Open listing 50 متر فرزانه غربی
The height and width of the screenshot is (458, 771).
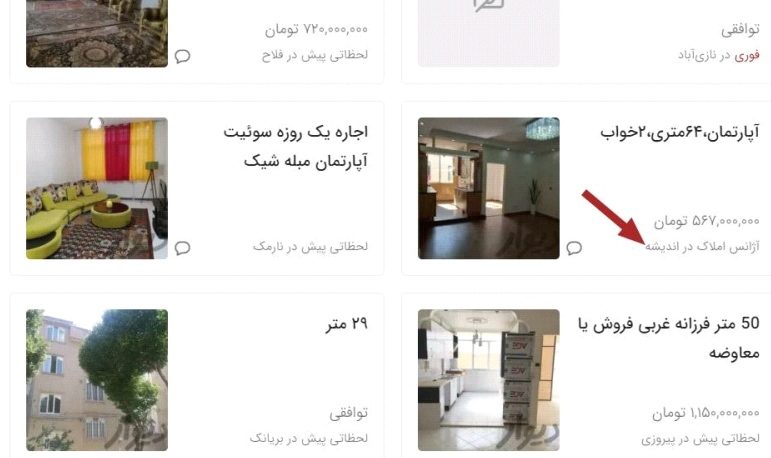[x=669, y=338]
